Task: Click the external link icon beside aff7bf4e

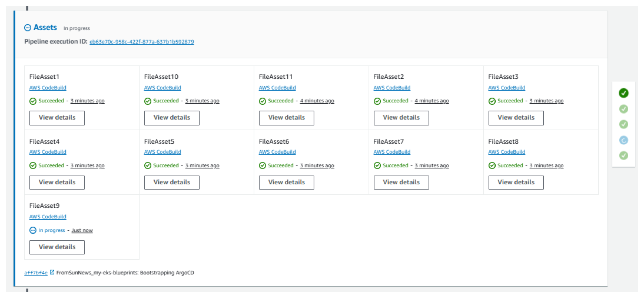Action: click(52, 272)
